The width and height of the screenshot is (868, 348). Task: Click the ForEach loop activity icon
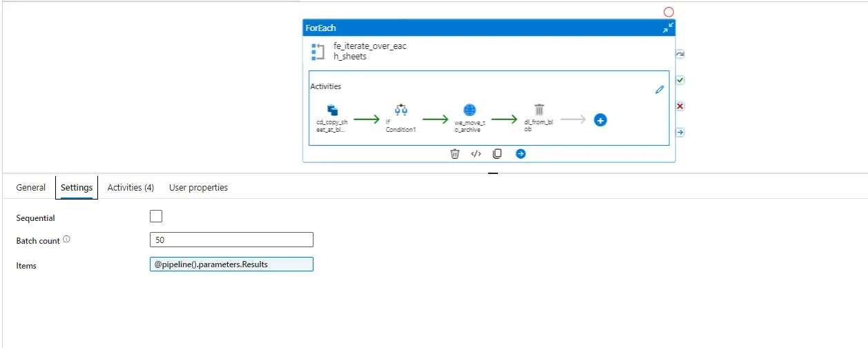318,52
